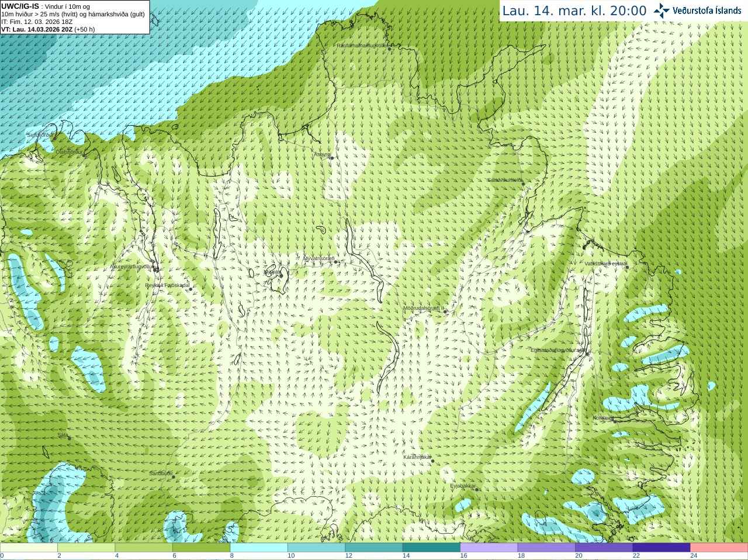Viewport: 748px width, 560px height.
Task: Select the Mývatnsöræfi station marker
Action: tap(335, 262)
